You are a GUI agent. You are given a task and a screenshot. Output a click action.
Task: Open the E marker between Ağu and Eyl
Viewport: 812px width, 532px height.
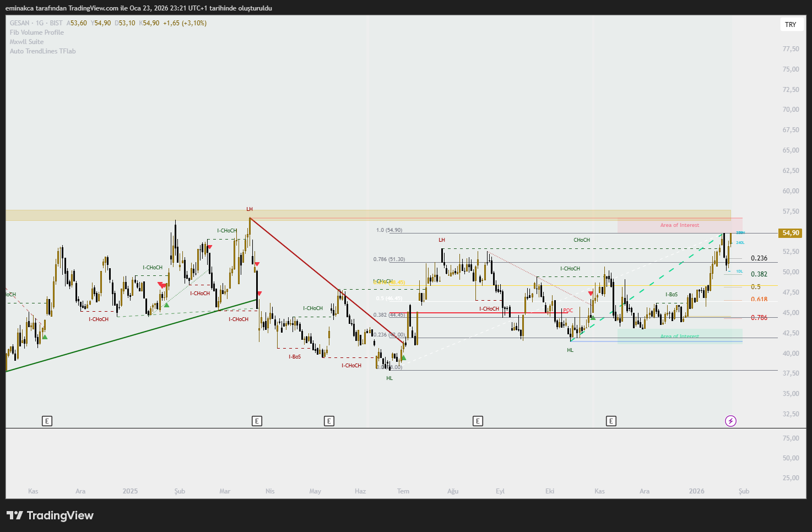478,421
